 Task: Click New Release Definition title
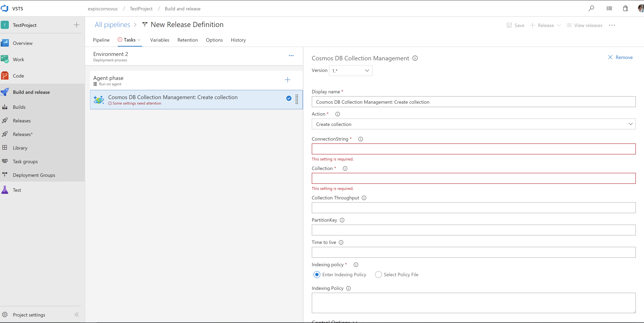187,24
